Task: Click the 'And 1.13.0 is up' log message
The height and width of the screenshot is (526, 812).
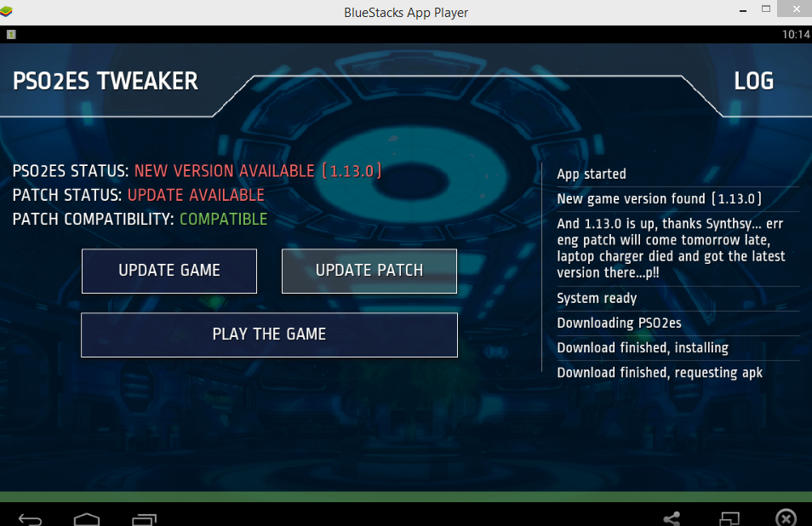Action: coord(671,248)
